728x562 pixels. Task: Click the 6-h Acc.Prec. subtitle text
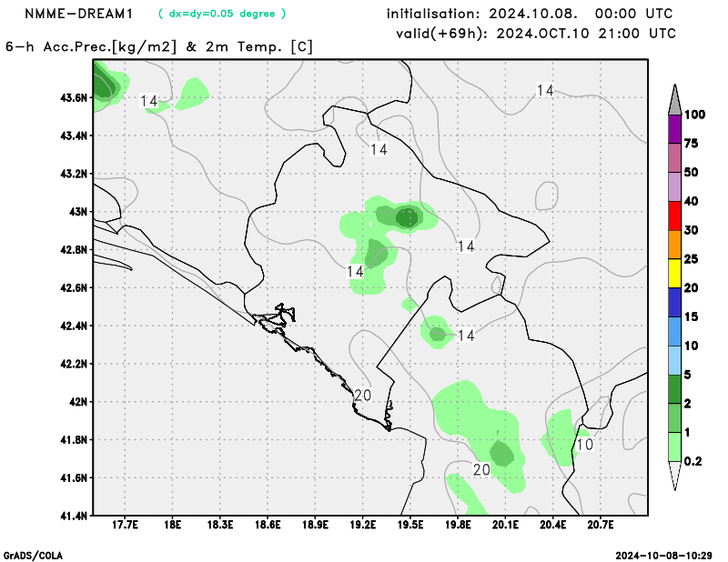[x=159, y=47]
